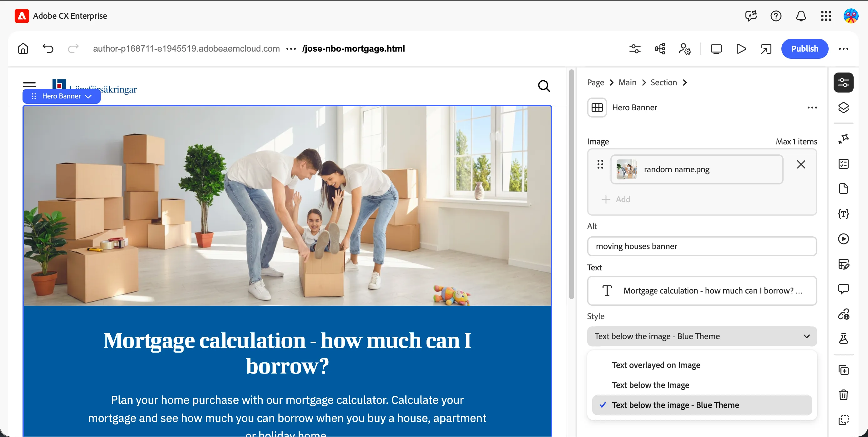Open the feedback chat icon in header
This screenshot has width=868, height=437.
751,16
